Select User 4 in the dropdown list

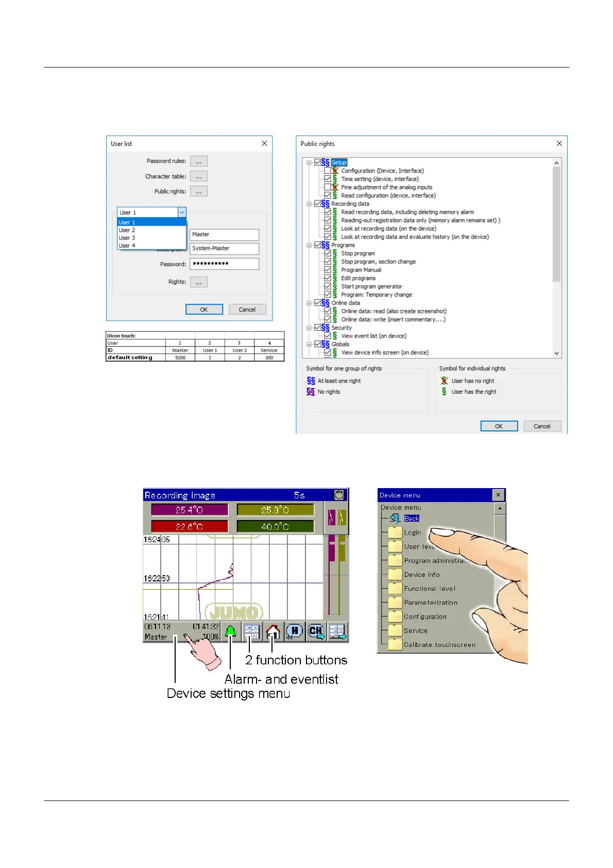pos(151,245)
